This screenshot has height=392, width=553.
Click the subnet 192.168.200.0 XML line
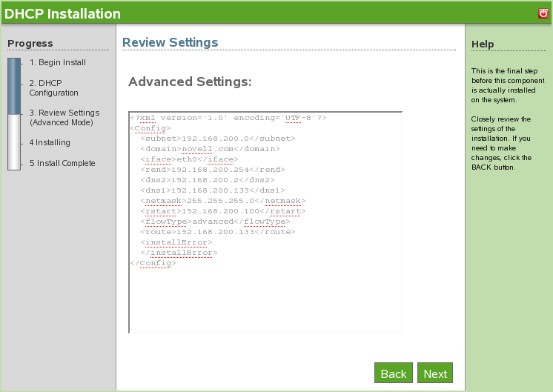pos(218,139)
